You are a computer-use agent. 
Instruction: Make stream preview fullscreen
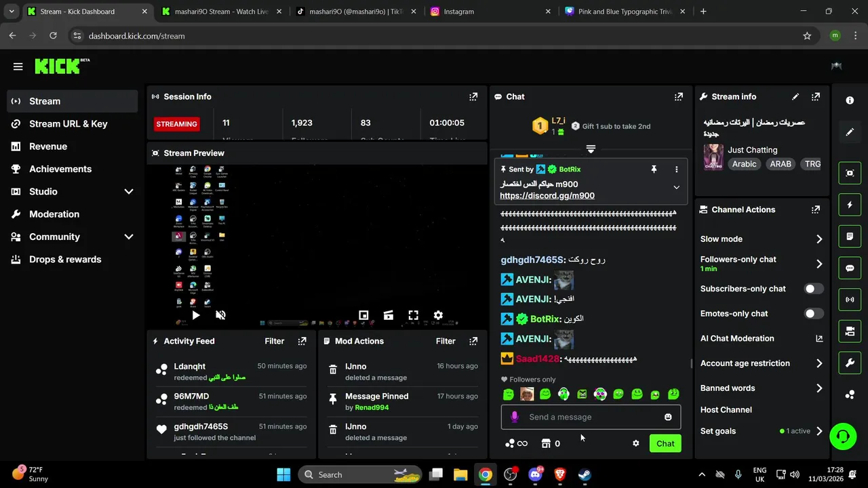point(413,315)
